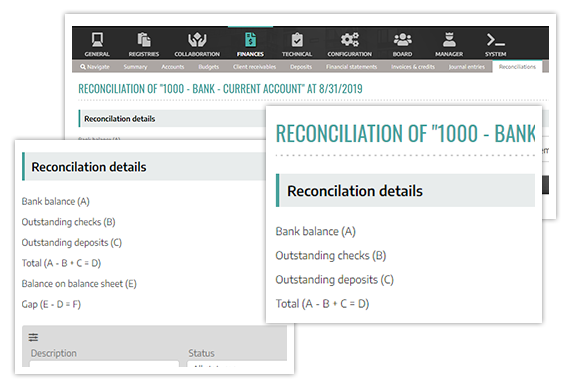
Task: Switch to the Accounts tab
Action: pyautogui.click(x=173, y=67)
